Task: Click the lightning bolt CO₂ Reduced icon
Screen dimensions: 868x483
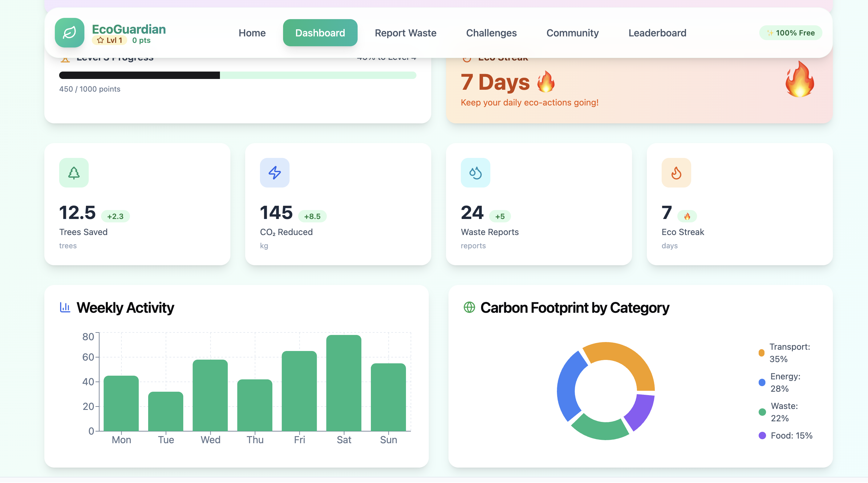Action: click(274, 173)
